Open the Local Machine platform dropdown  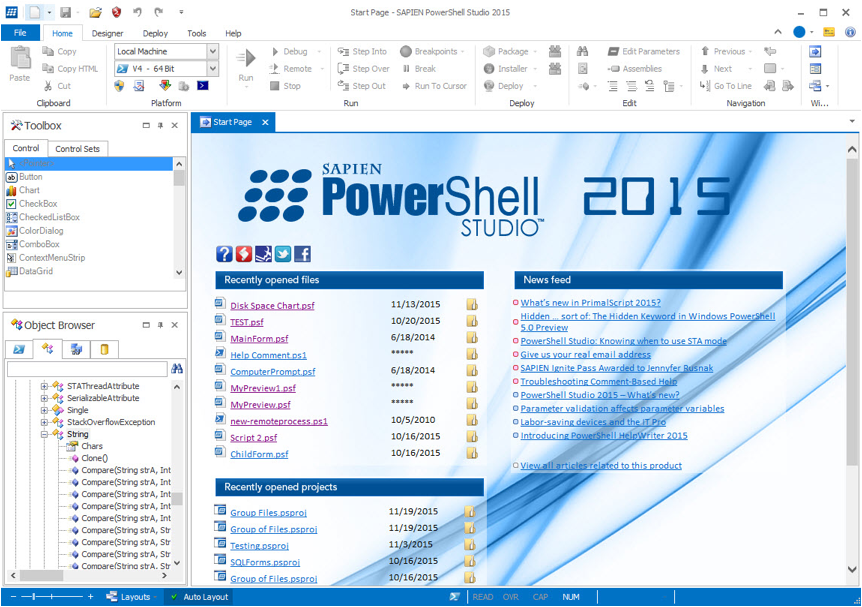[213, 51]
